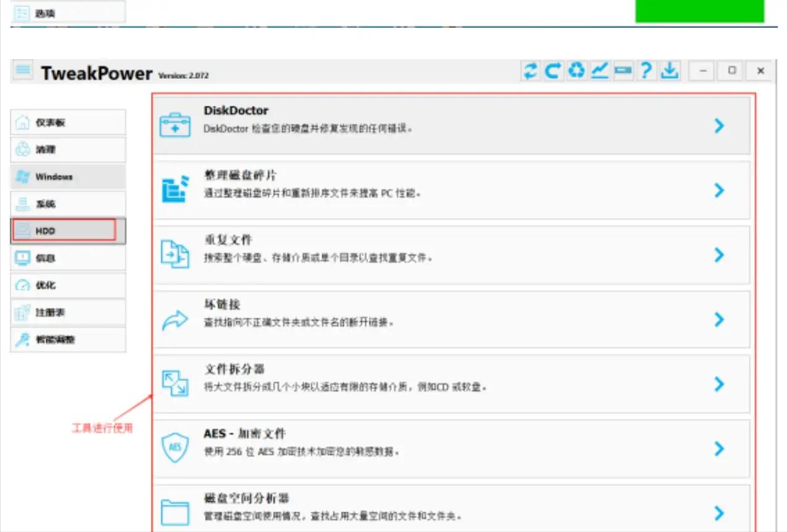Click the AES shield icon
787x532 pixels.
click(175, 448)
